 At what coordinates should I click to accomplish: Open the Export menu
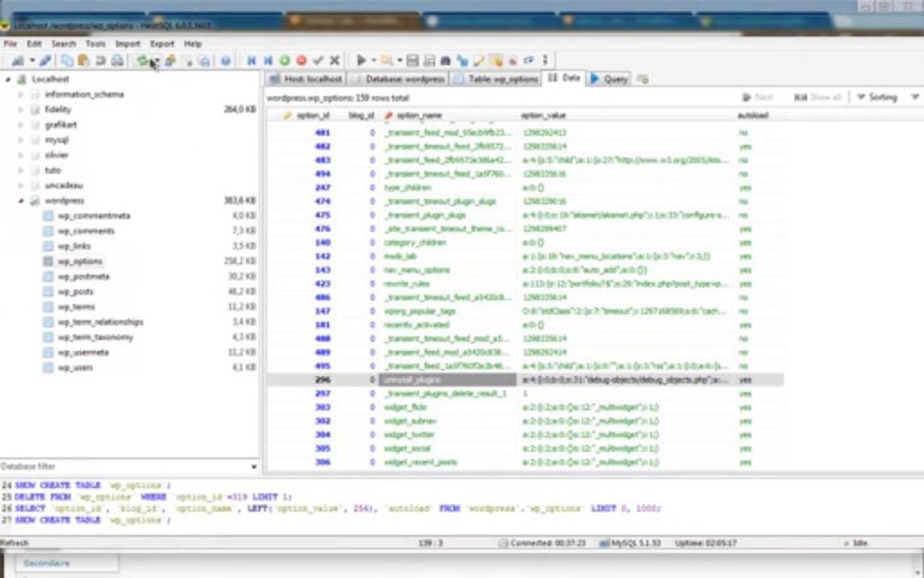pyautogui.click(x=162, y=43)
